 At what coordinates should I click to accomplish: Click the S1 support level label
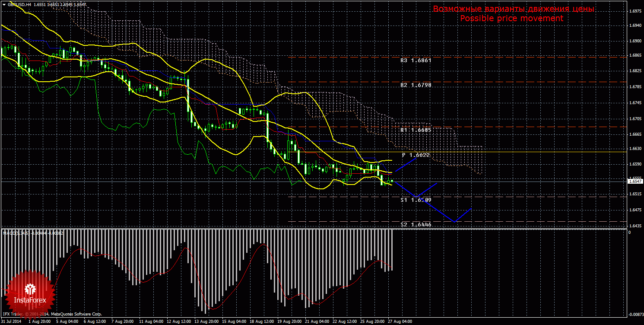(x=416, y=200)
